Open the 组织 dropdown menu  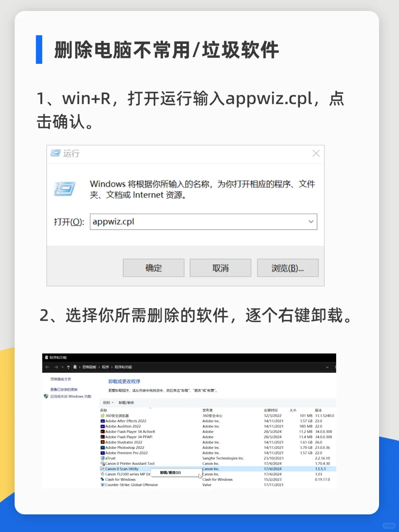pyautogui.click(x=108, y=403)
